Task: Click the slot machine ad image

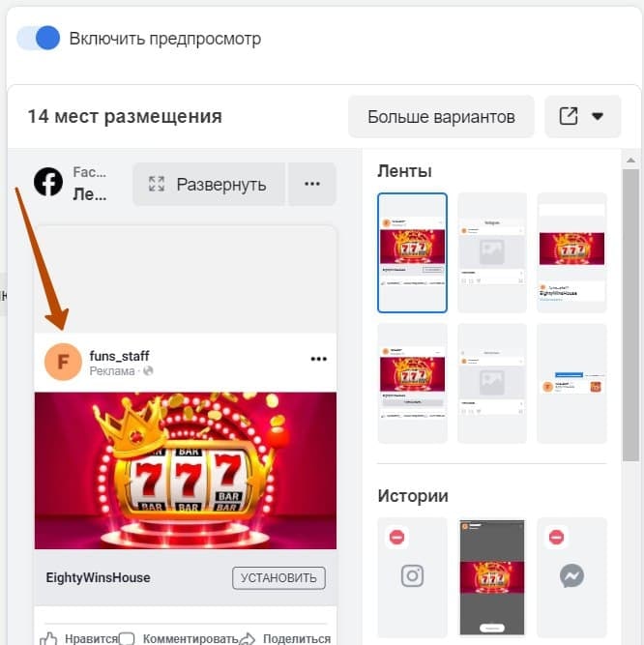Action: (186, 471)
